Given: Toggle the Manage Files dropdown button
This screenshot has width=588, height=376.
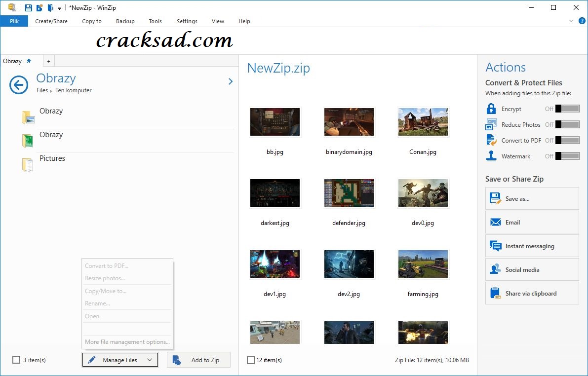Looking at the screenshot, I should (120, 360).
